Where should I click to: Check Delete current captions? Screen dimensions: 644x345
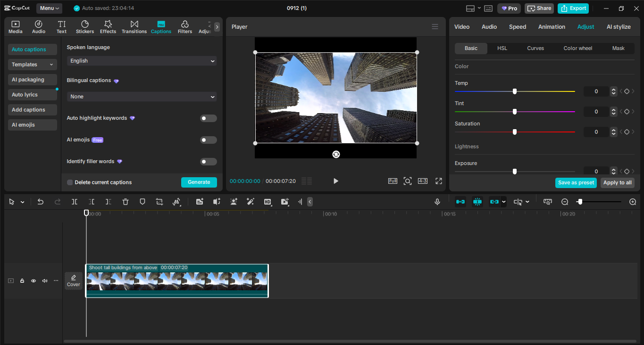click(69, 182)
